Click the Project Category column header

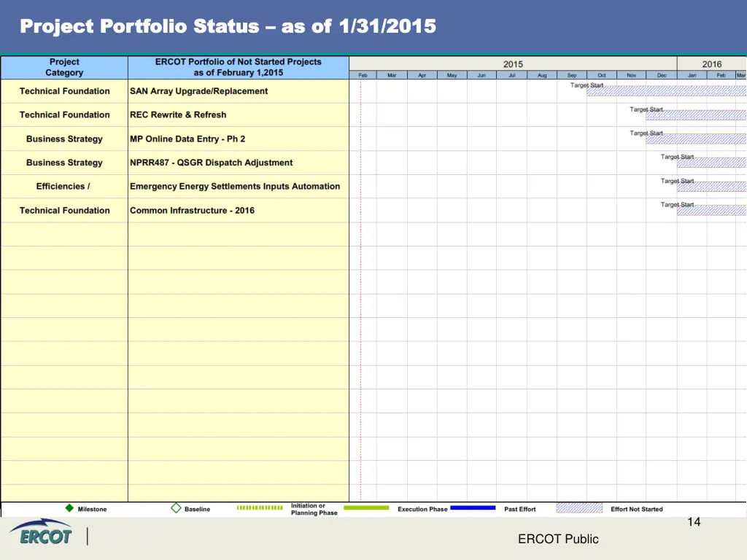pyautogui.click(x=64, y=67)
